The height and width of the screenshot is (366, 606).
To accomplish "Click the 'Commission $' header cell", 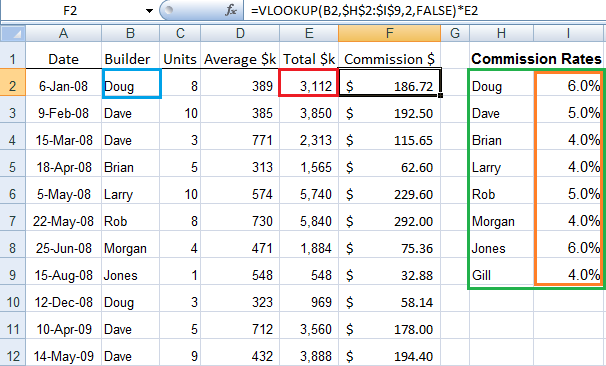I will pos(390,56).
